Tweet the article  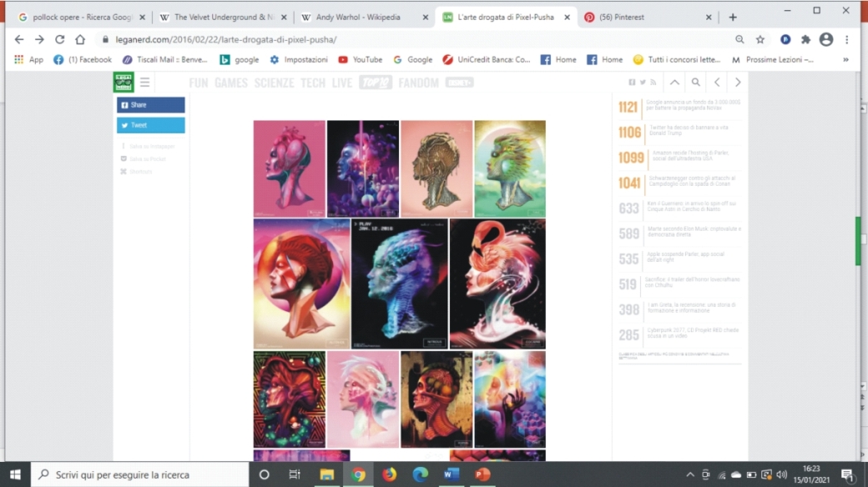pos(150,125)
